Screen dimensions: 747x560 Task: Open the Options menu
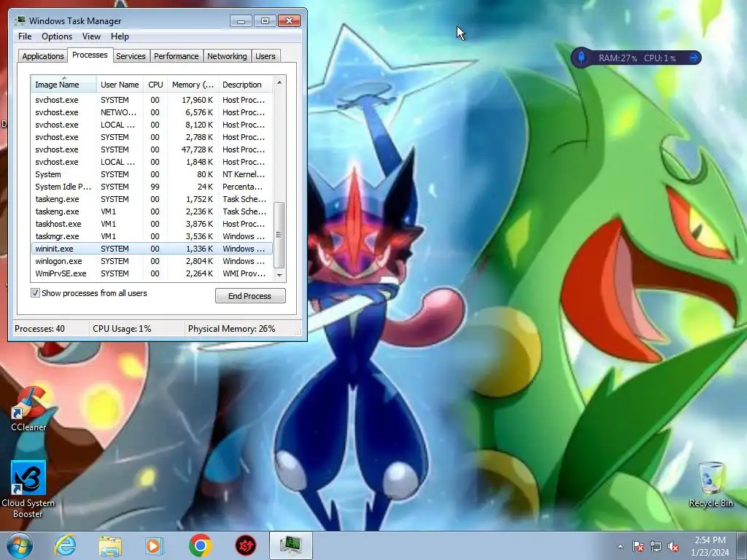(x=57, y=36)
